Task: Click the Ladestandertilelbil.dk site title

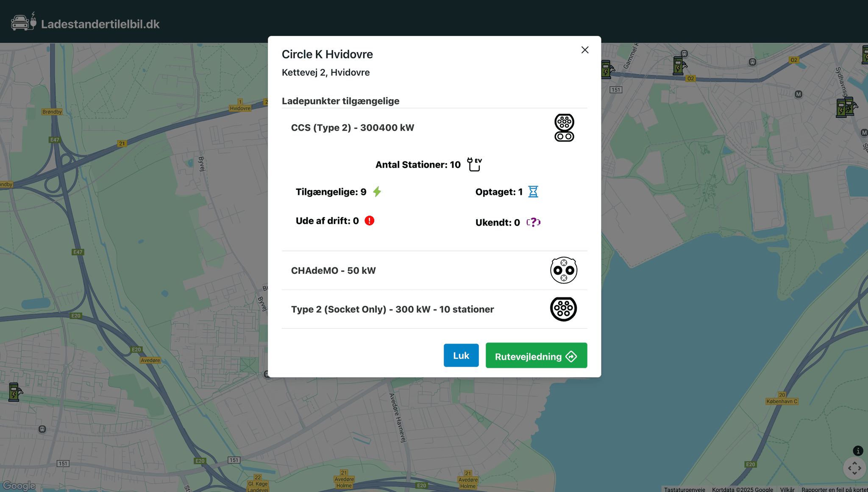Action: tap(100, 24)
